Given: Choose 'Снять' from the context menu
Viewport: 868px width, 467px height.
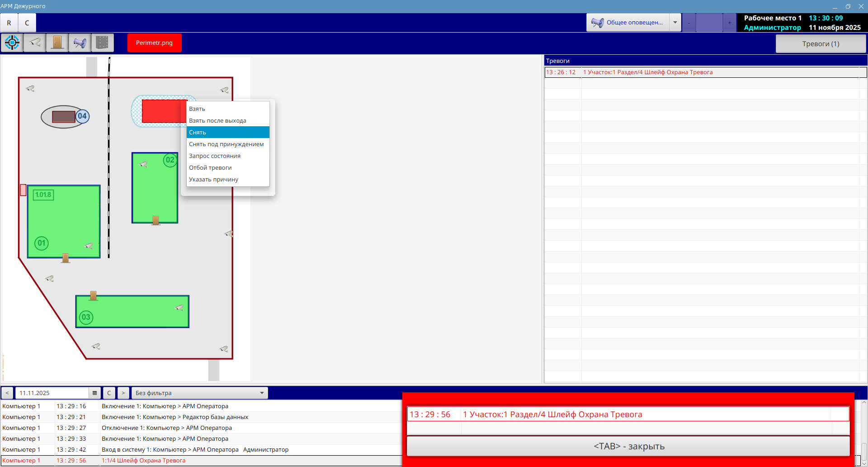Looking at the screenshot, I should [228, 132].
